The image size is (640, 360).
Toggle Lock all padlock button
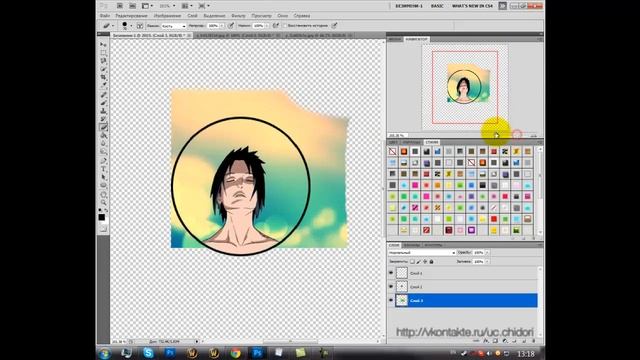coord(431,262)
